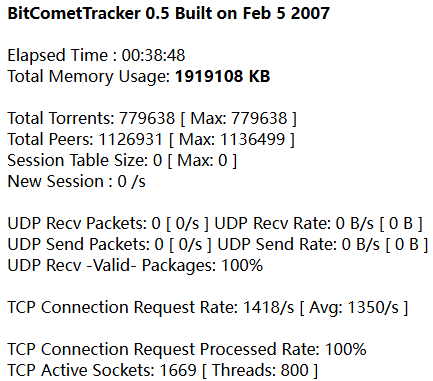Click the BitCometTracker 0.5 heading text

[x=169, y=13]
